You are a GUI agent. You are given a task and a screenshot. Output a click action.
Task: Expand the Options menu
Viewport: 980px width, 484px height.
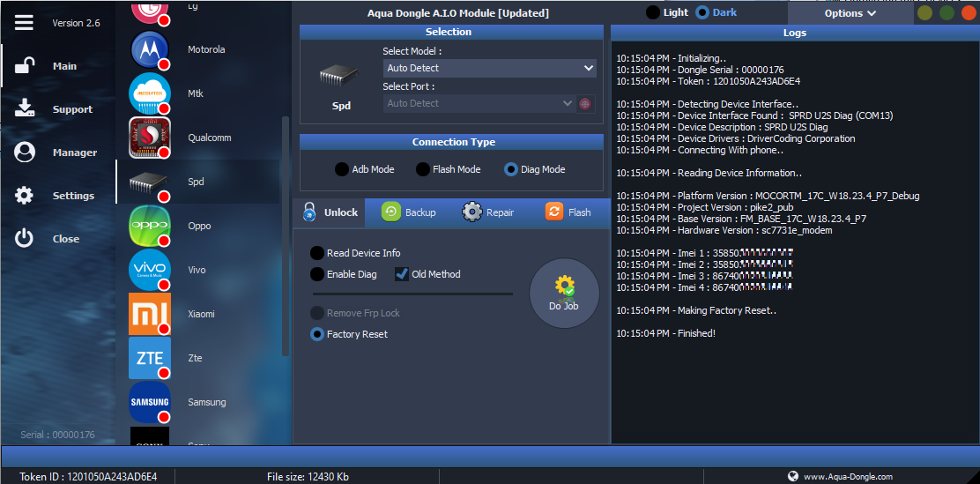(x=850, y=13)
